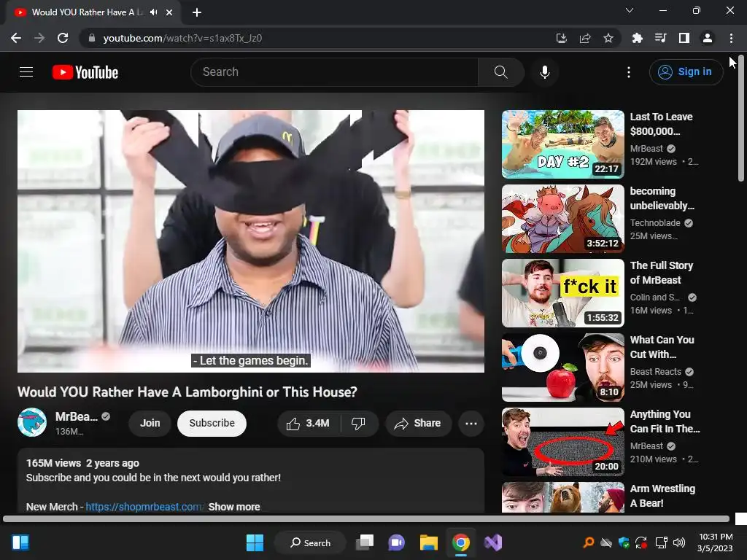Mute tab via speaker icon
This screenshot has height=560, width=747.
[153, 12]
